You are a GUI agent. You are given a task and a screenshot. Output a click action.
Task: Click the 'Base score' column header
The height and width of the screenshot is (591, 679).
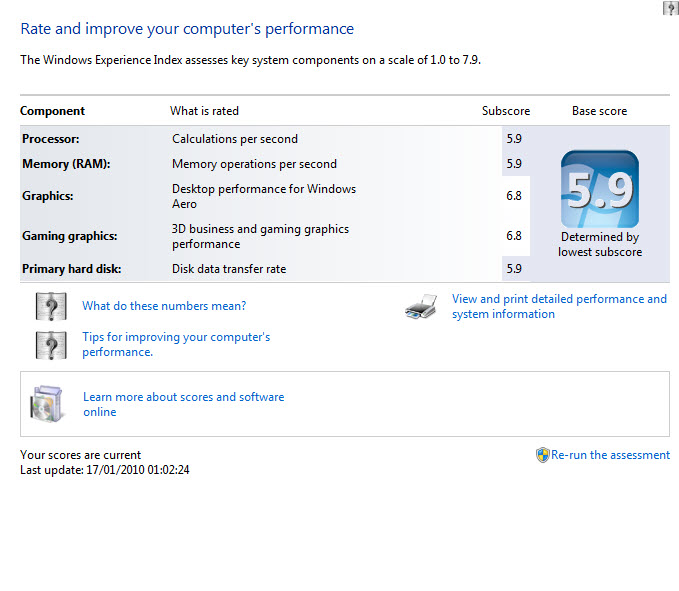(599, 111)
